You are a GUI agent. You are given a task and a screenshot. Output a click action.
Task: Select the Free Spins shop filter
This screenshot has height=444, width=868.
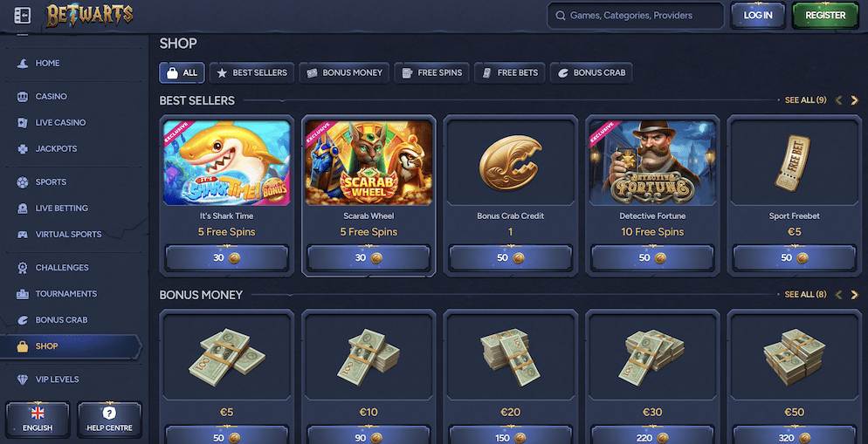pyautogui.click(x=431, y=72)
